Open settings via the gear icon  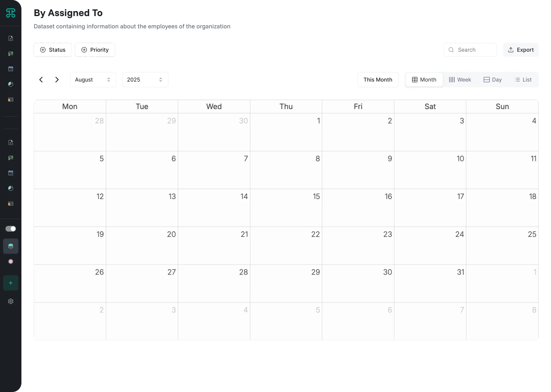click(11, 301)
